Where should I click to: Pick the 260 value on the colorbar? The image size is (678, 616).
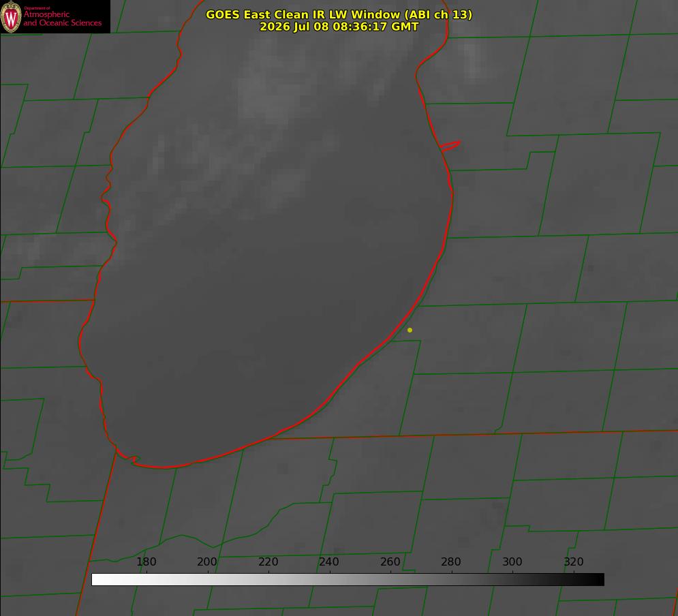(390, 561)
